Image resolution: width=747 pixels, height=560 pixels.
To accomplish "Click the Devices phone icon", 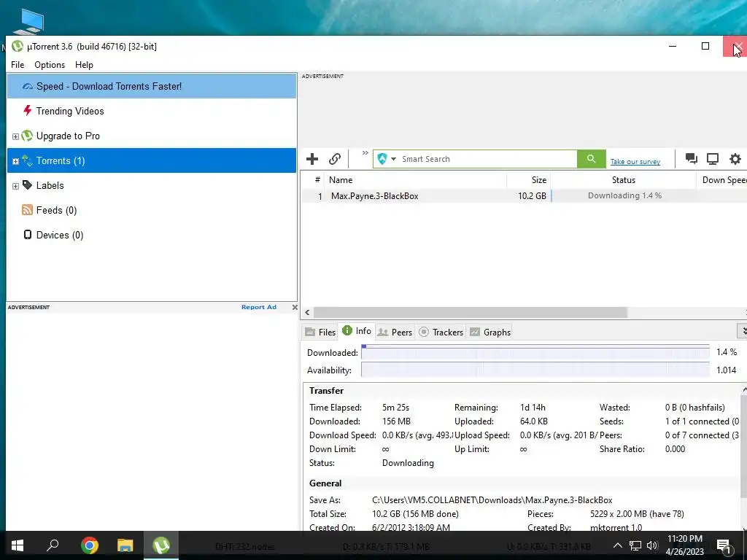I will tap(28, 234).
